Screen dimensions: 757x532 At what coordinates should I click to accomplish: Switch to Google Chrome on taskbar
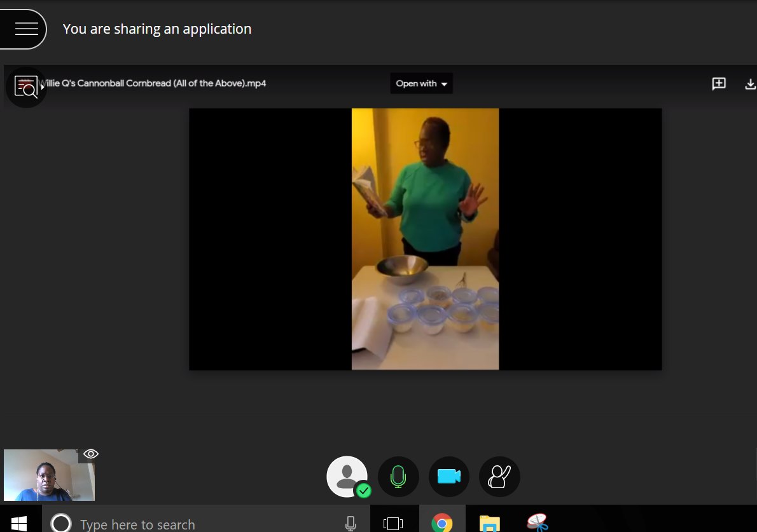pos(441,523)
